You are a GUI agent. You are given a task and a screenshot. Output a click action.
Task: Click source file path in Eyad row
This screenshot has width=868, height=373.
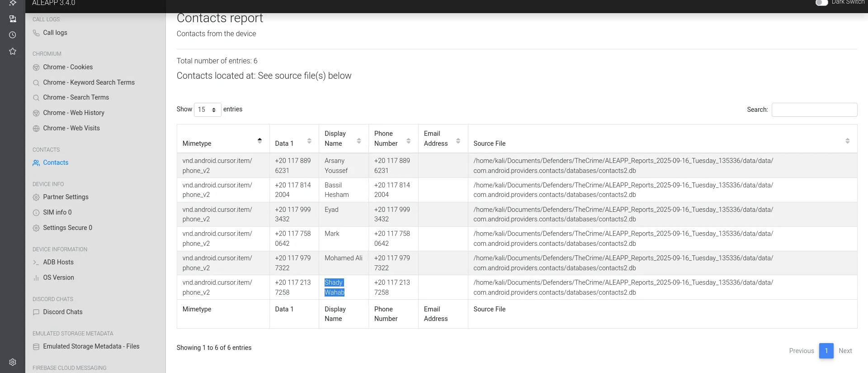point(623,215)
